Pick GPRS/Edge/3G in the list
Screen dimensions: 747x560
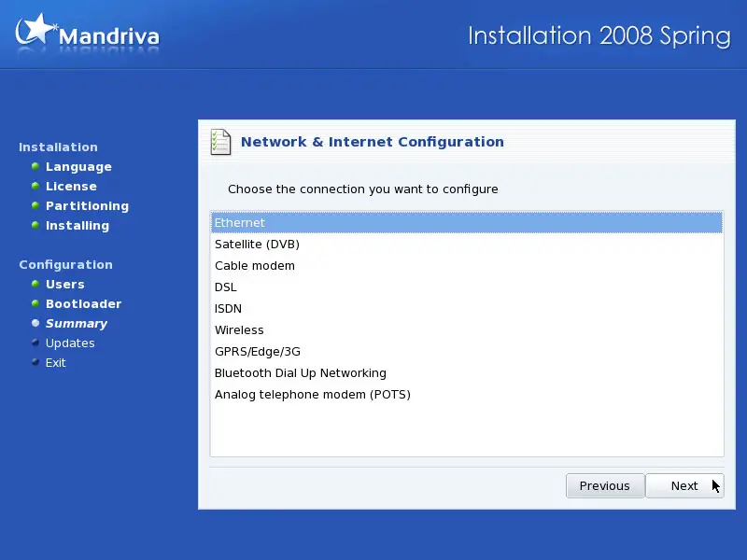pyautogui.click(x=466, y=352)
